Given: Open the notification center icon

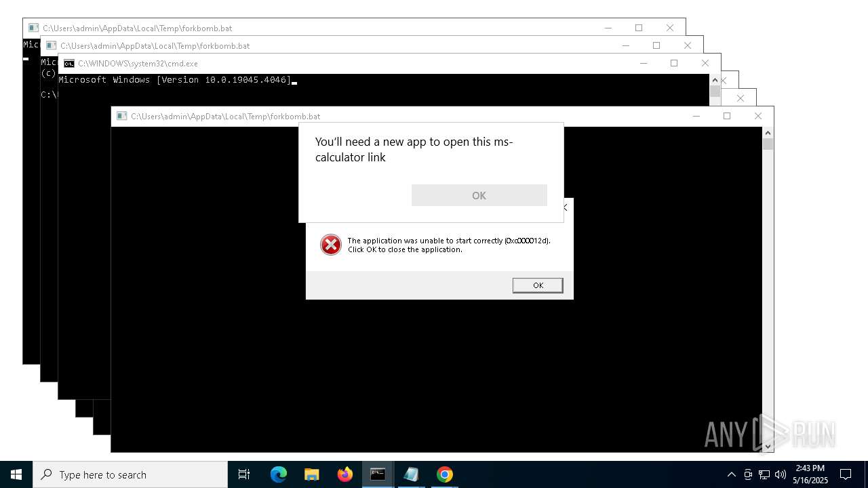Looking at the screenshot, I should pos(846,474).
